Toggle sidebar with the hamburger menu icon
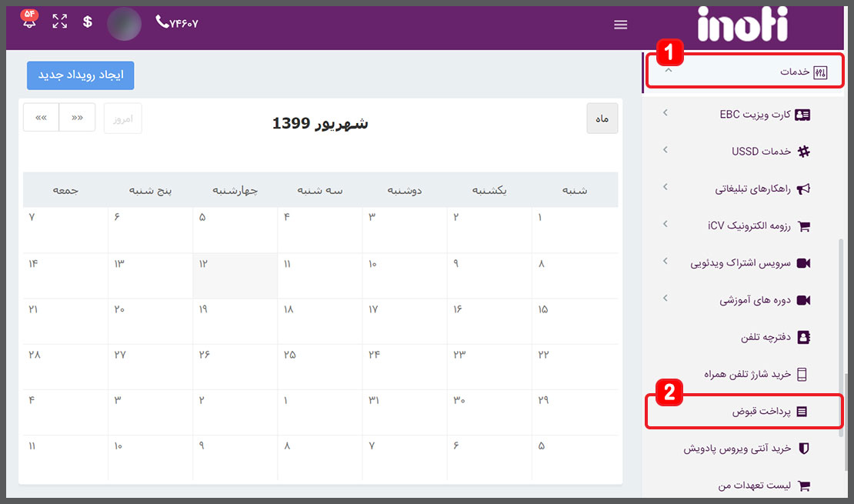This screenshot has width=854, height=504. 621,25
